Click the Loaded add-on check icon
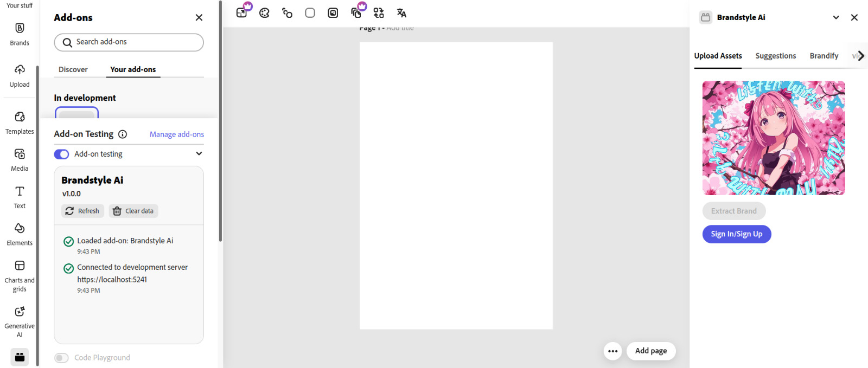This screenshot has width=868, height=368. tap(68, 242)
